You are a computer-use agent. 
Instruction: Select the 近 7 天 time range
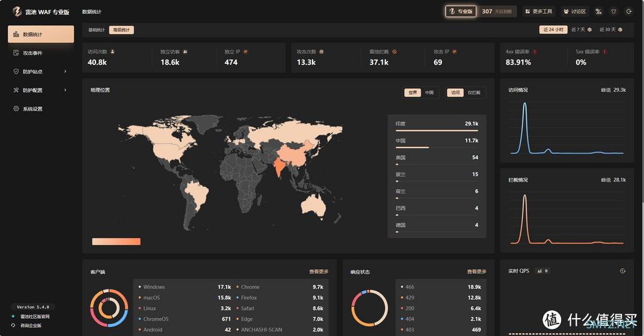coord(581,29)
